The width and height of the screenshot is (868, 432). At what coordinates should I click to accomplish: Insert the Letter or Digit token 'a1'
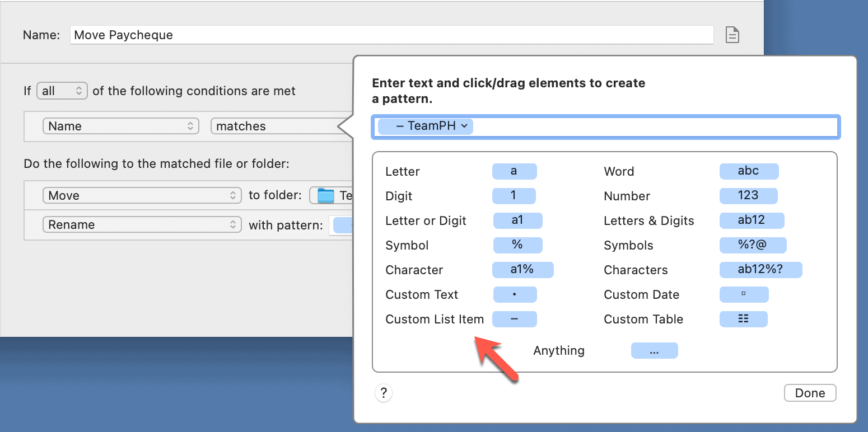point(517,220)
